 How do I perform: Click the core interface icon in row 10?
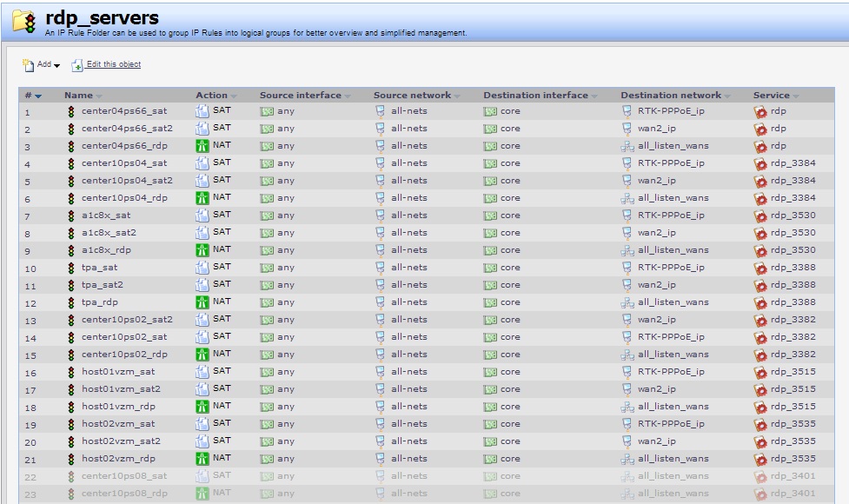tap(490, 268)
